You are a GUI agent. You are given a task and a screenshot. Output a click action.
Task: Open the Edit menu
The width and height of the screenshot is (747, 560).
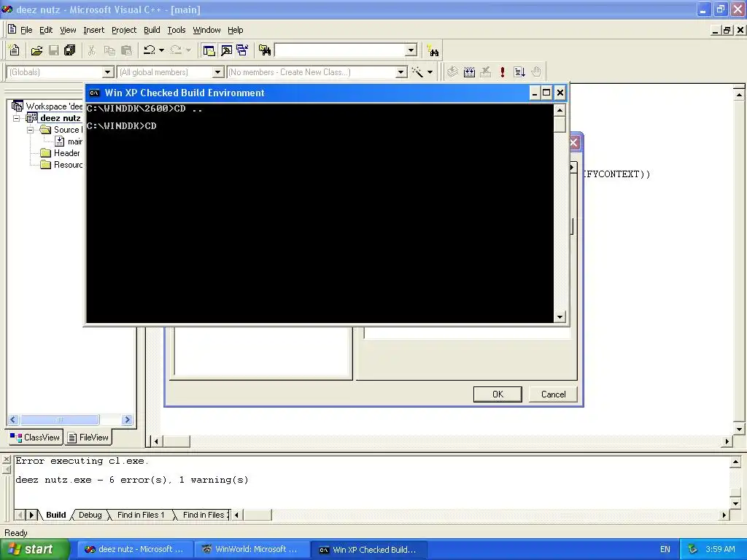46,30
